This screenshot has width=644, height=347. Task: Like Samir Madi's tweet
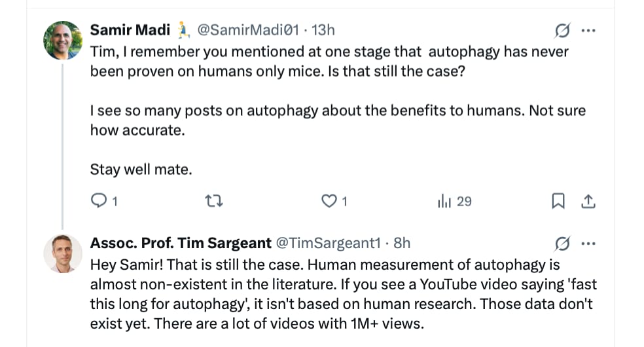point(328,202)
